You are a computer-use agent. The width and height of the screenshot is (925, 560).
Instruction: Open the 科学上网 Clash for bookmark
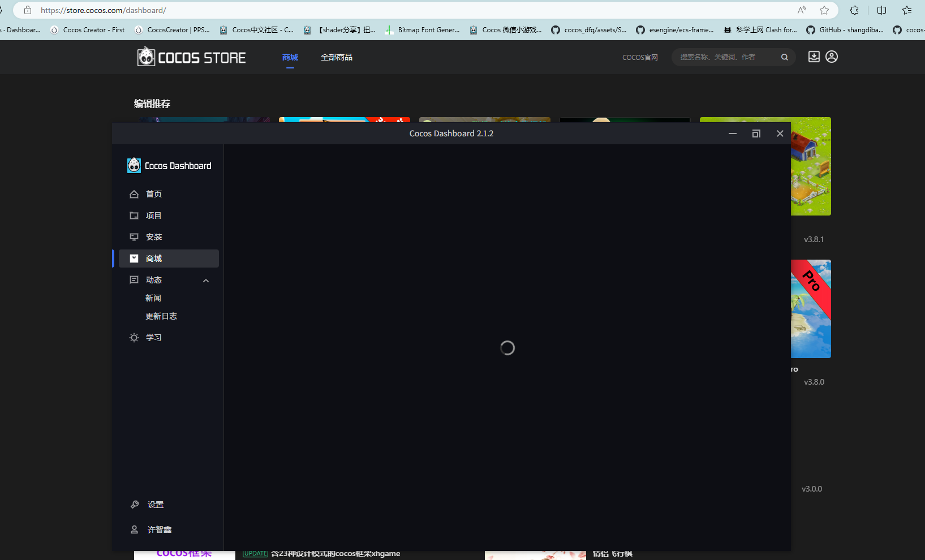[760, 30]
